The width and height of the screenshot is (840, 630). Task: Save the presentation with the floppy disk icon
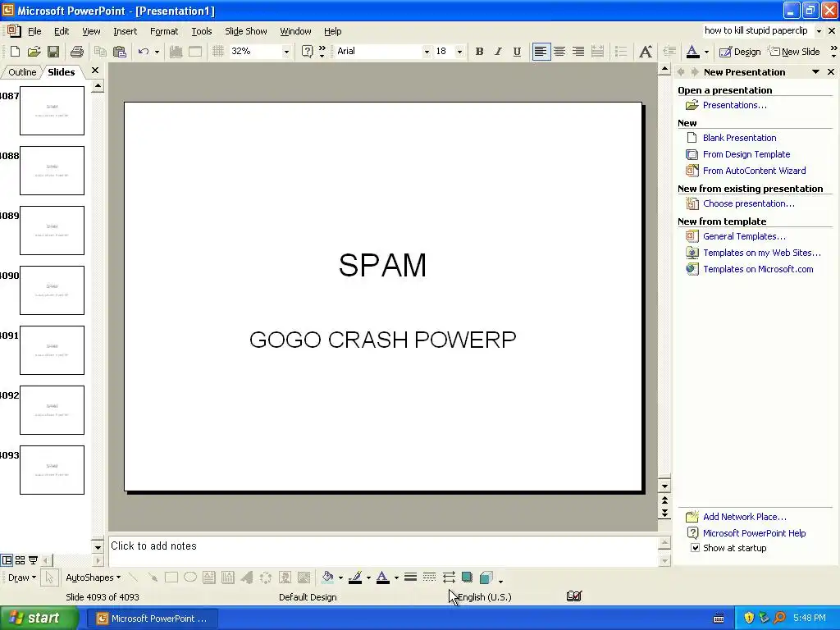point(53,52)
